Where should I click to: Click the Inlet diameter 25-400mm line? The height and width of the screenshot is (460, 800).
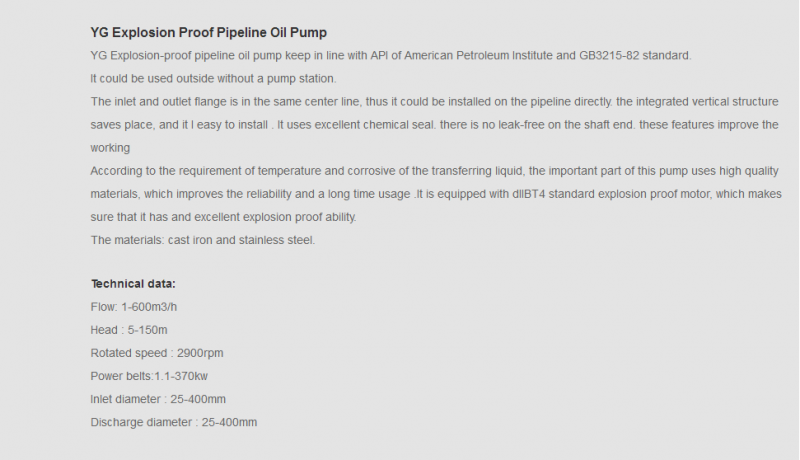pyautogui.click(x=158, y=399)
